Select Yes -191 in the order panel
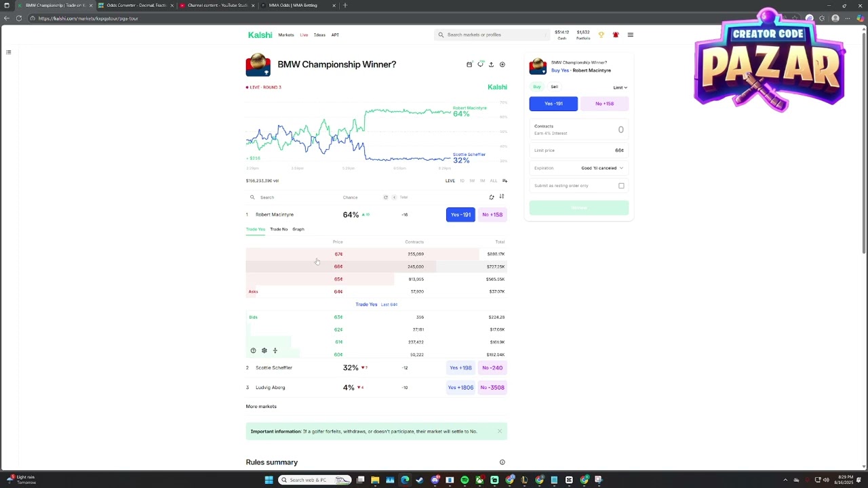This screenshot has width=868, height=488. click(553, 104)
